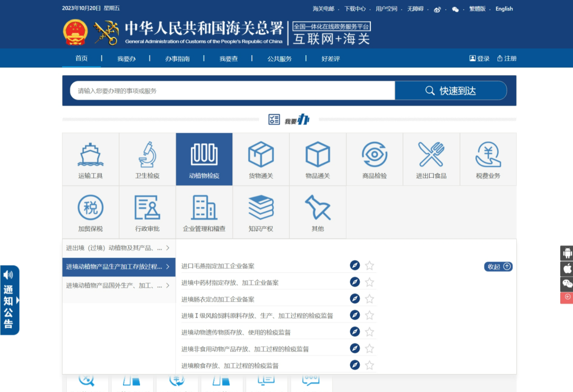
Task: Open the 运输工具 ship icon category
Action: pos(90,159)
